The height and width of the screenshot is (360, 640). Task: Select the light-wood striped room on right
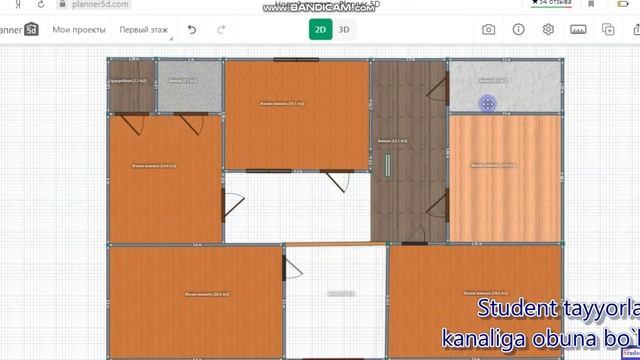click(505, 178)
